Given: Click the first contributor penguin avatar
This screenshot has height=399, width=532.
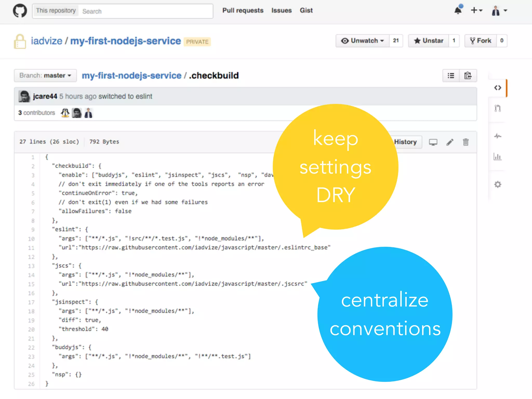Looking at the screenshot, I should point(65,113).
